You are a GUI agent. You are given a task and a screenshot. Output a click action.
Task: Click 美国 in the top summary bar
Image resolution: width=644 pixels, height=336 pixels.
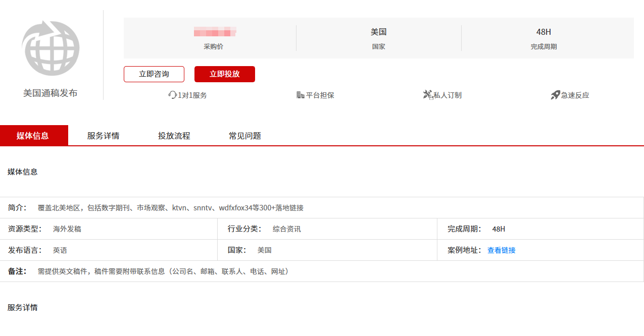pyautogui.click(x=378, y=32)
